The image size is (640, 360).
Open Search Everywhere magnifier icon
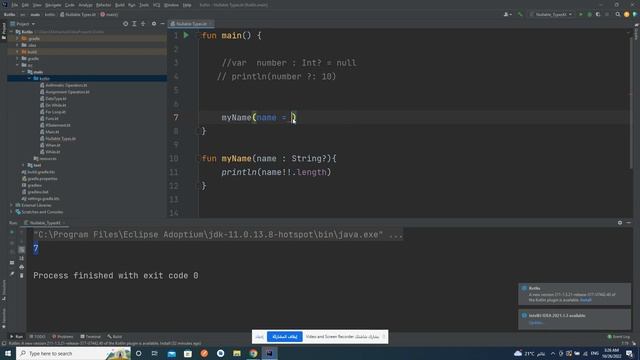click(x=618, y=14)
